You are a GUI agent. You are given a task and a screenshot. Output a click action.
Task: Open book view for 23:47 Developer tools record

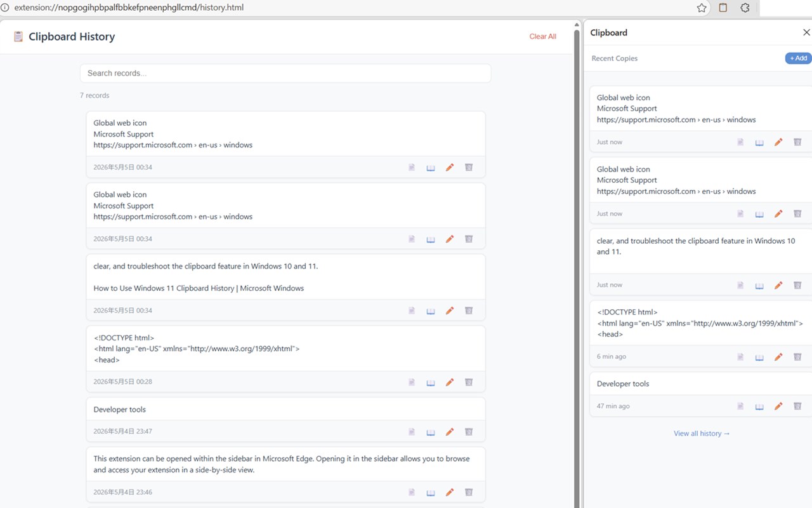[x=431, y=432]
